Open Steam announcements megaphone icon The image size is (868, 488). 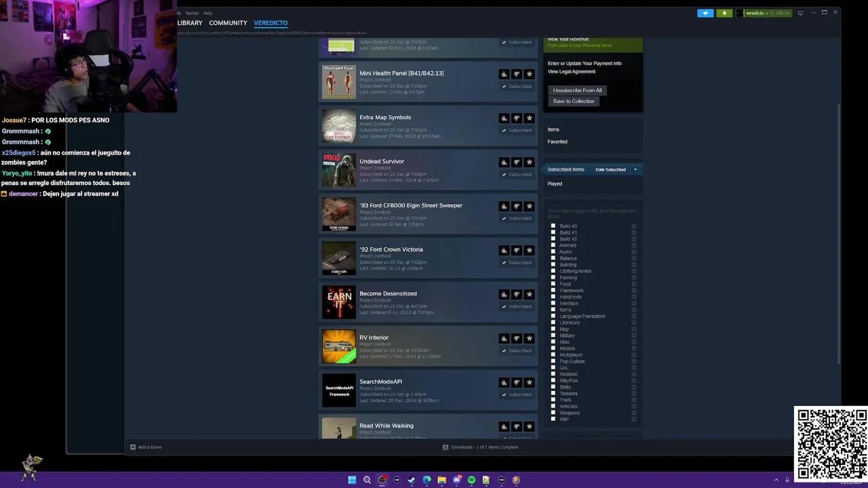pyautogui.click(x=705, y=13)
